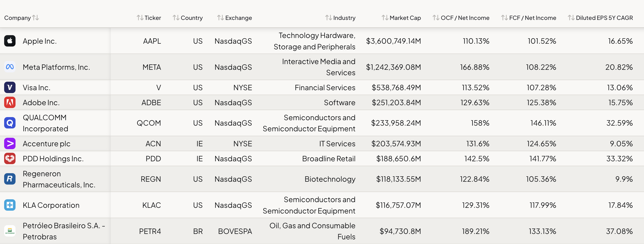This screenshot has height=244, width=644.
Task: Click market cap value $3,600,749.14M
Action: click(394, 41)
